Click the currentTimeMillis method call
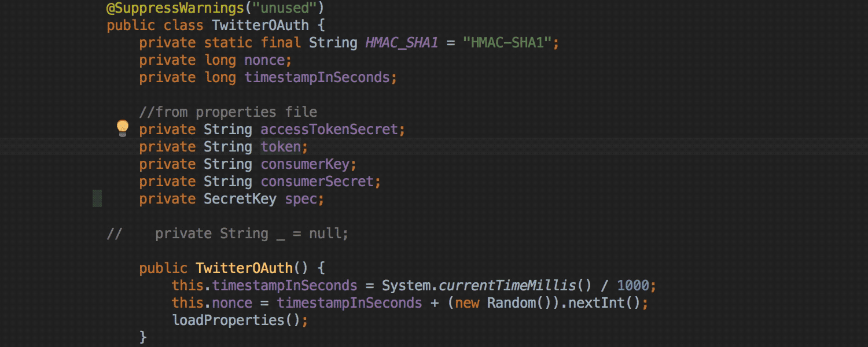Image resolution: width=868 pixels, height=347 pixels. [x=507, y=286]
